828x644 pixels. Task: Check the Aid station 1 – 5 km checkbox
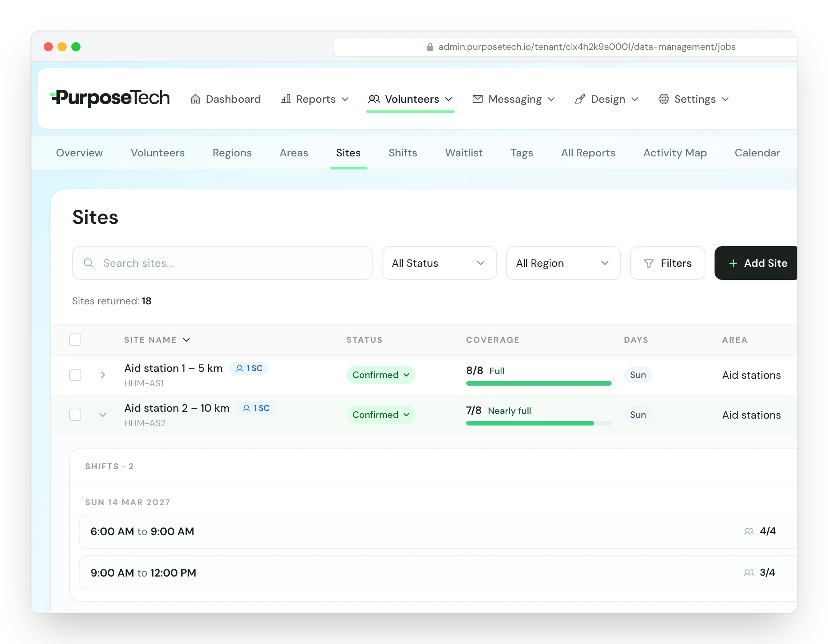coord(75,375)
